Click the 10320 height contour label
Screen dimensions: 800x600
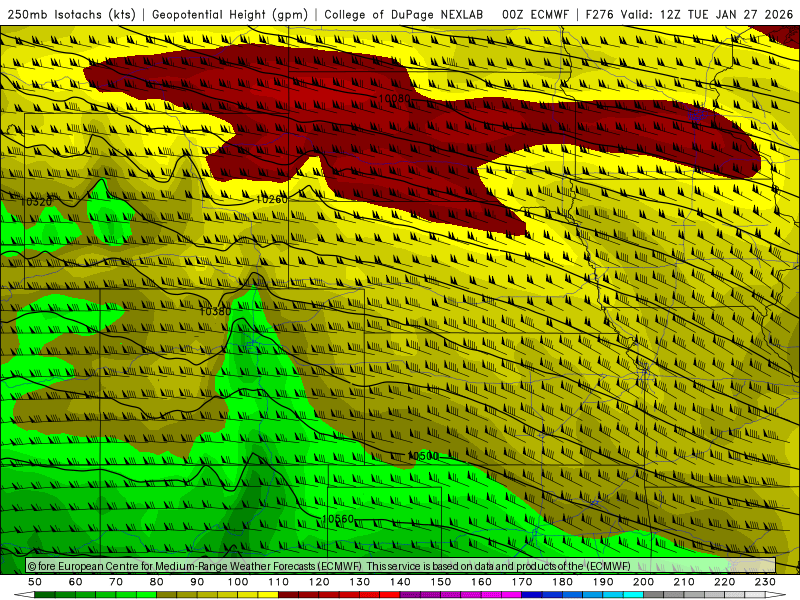click(36, 202)
